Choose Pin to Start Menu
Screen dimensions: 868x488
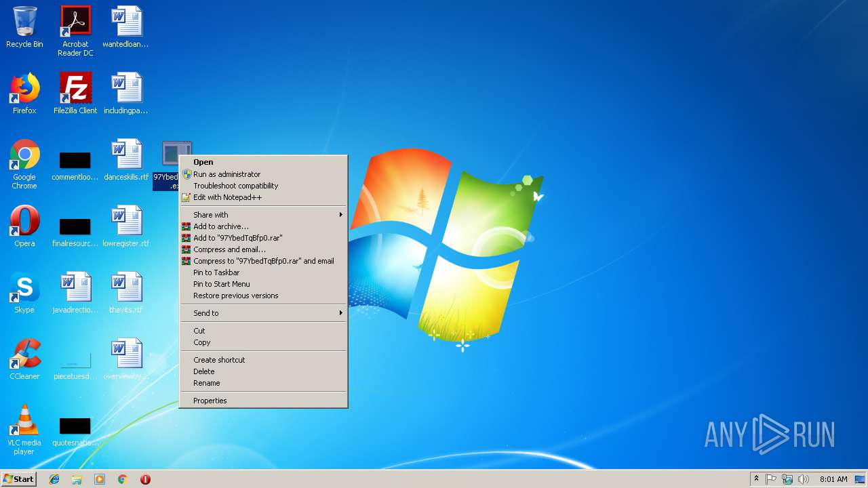[263, 284]
